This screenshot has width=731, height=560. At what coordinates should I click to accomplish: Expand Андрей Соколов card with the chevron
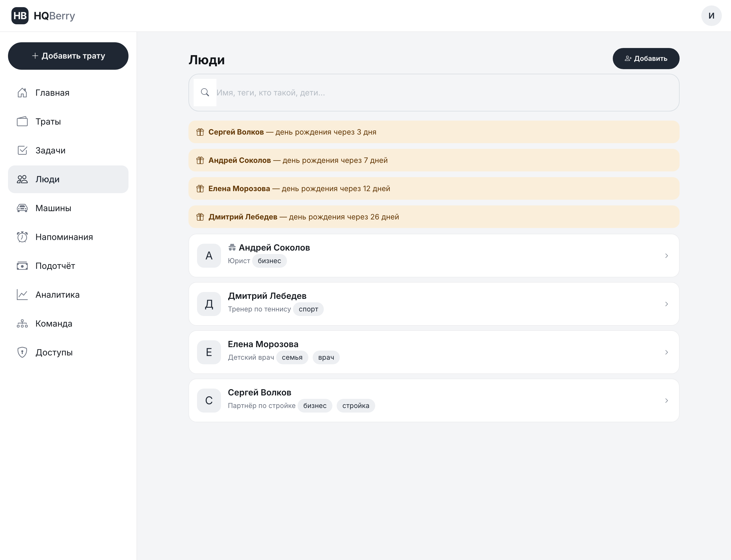coord(666,256)
